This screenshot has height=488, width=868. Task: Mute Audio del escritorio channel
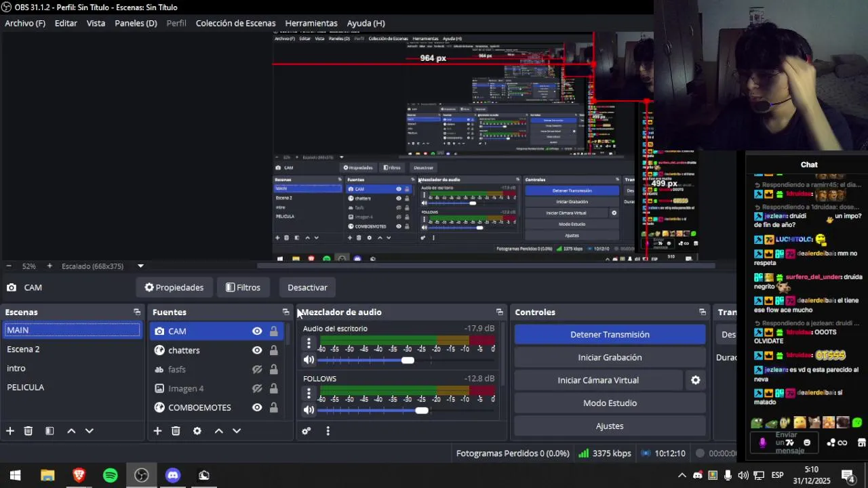click(x=309, y=360)
